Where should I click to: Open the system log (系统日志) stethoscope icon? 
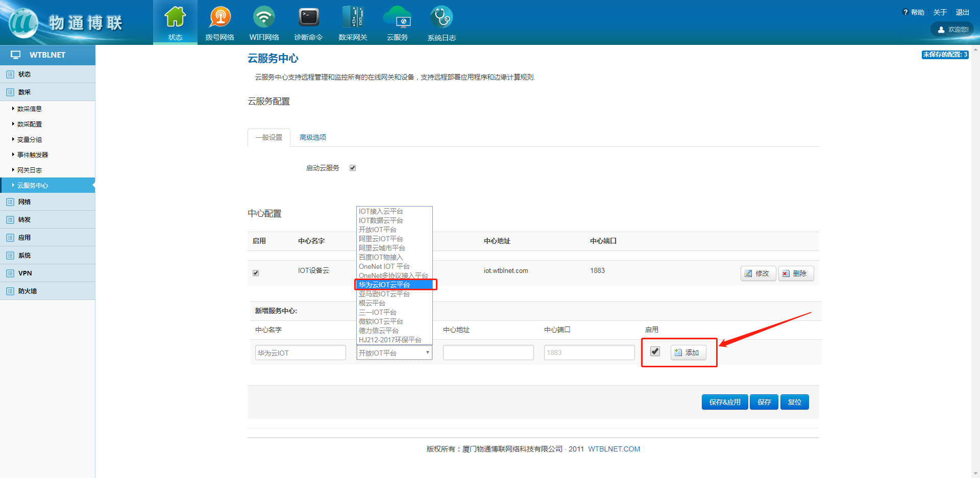click(x=442, y=18)
